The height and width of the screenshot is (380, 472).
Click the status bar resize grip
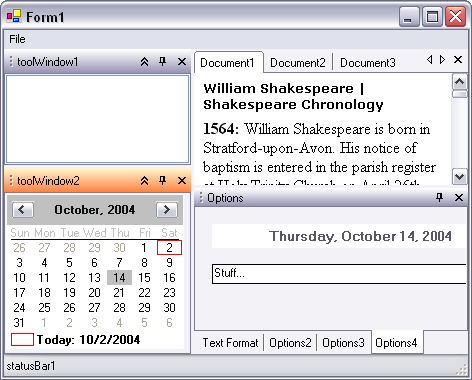click(x=462, y=369)
